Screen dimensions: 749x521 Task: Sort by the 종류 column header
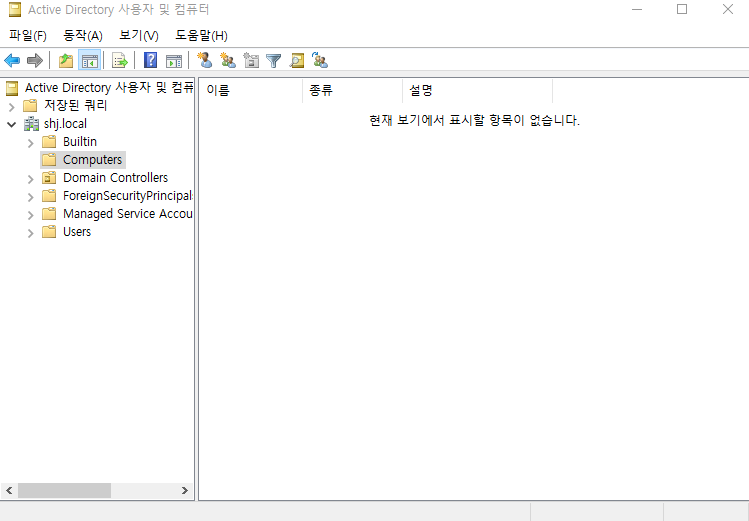point(353,90)
